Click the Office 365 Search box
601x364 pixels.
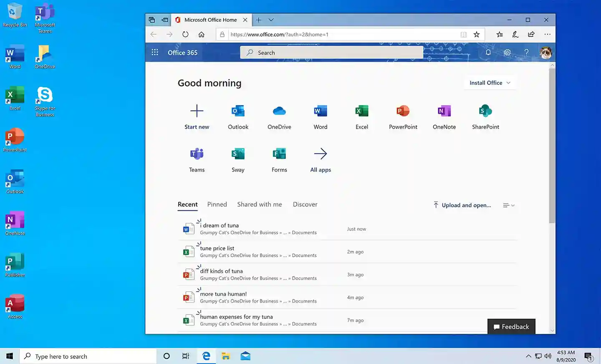(332, 53)
